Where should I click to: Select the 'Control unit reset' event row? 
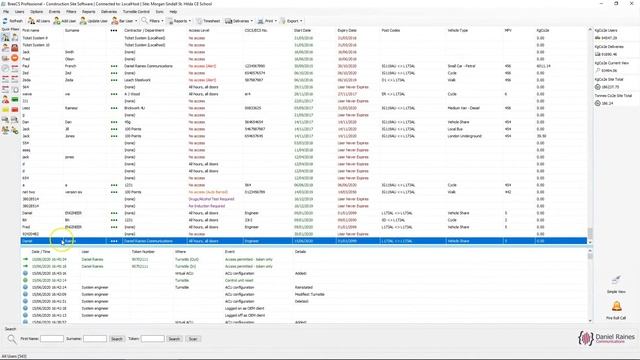click(304, 280)
